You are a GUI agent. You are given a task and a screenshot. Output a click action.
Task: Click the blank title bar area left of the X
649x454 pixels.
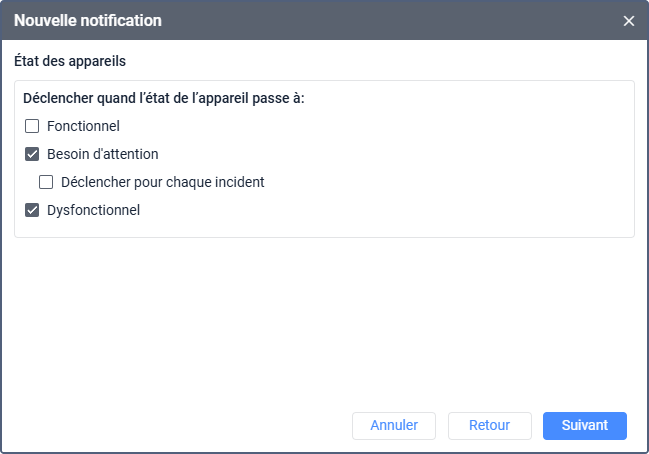(x=400, y=21)
